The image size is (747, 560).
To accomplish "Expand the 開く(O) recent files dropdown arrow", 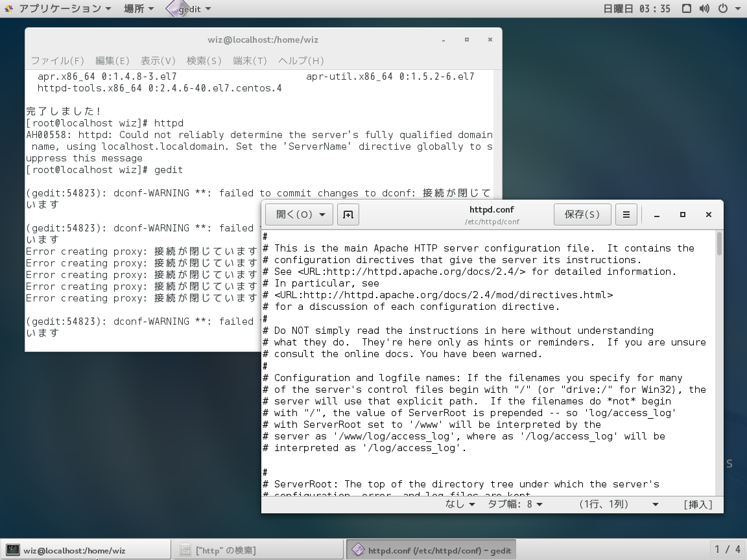I will 322,215.
